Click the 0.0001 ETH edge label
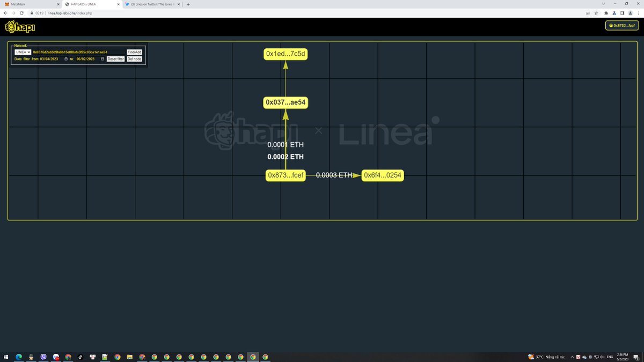The height and width of the screenshot is (362, 644). click(286, 145)
